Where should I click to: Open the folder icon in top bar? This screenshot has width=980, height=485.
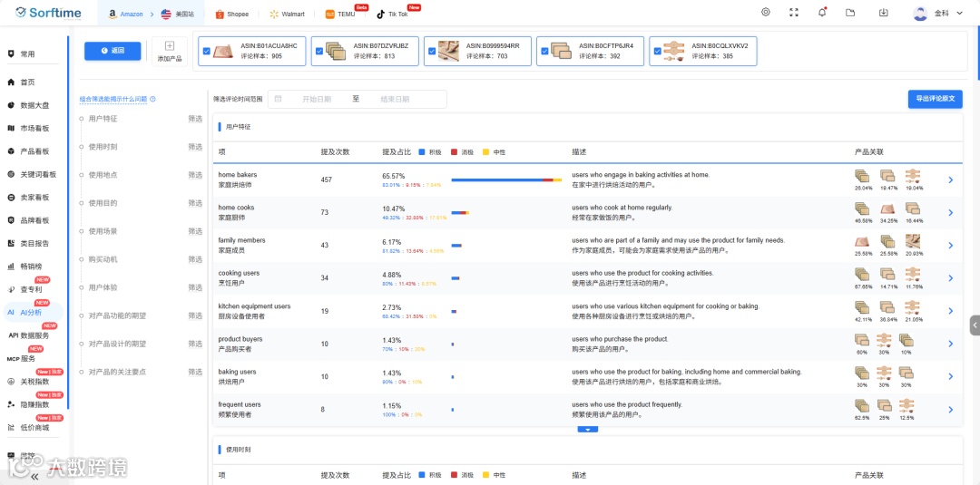tap(850, 13)
